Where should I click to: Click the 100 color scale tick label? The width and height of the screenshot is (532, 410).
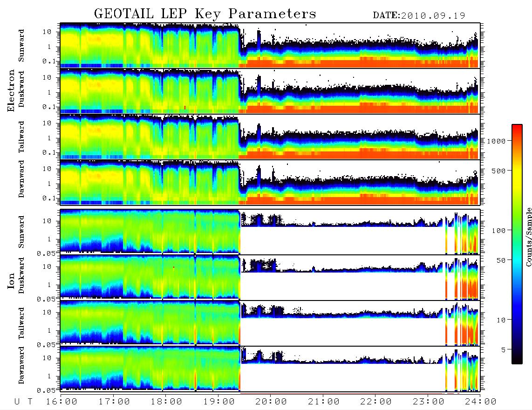pos(498,231)
